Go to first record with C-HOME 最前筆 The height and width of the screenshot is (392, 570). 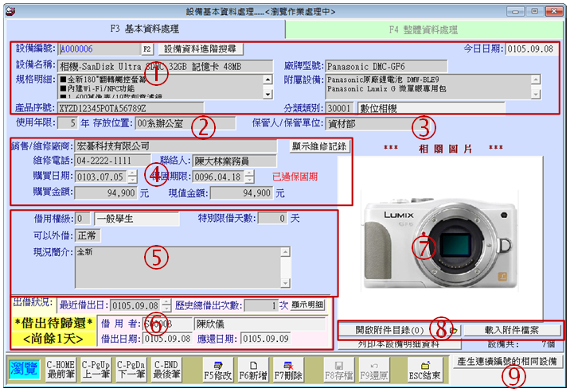[x=61, y=370]
